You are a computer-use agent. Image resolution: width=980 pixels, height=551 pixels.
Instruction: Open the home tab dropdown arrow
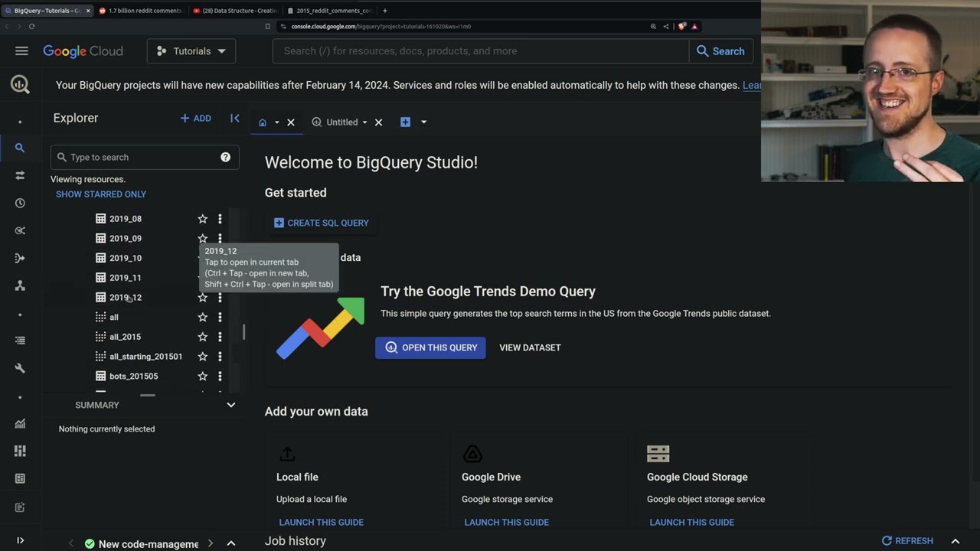point(277,122)
